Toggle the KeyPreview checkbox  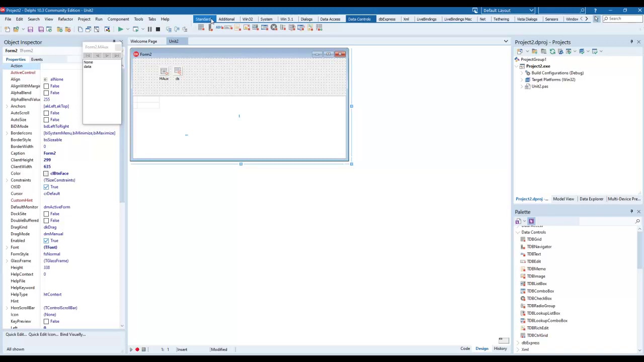(46, 321)
